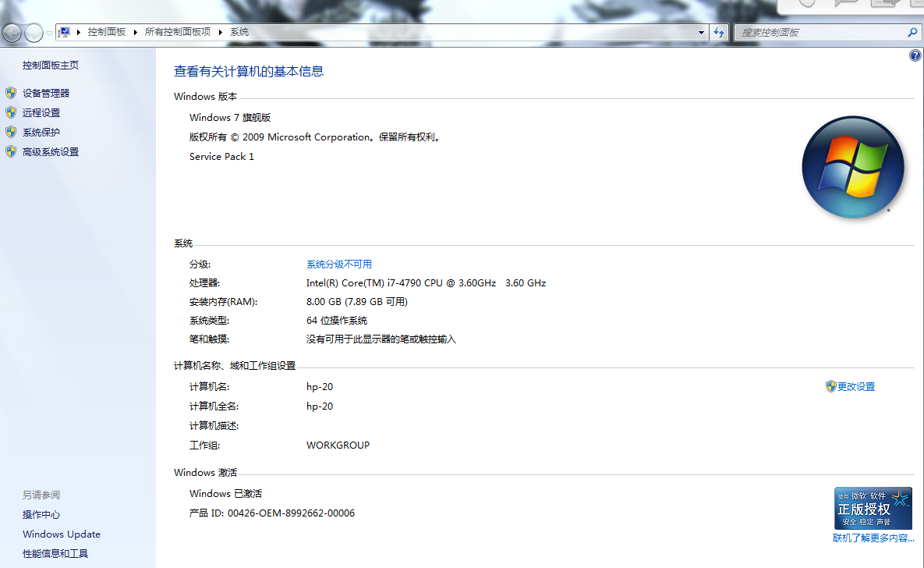
Task: Open Help via the blue question icon
Action: pos(915,55)
